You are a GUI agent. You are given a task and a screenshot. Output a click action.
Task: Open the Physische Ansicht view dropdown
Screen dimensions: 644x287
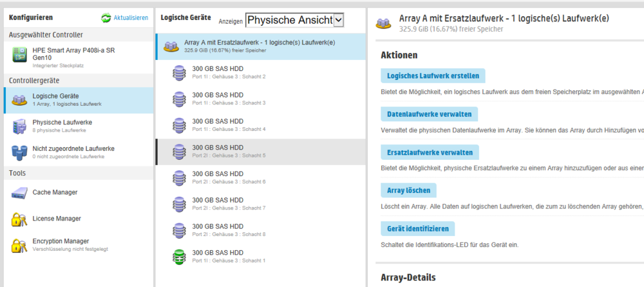pyautogui.click(x=294, y=21)
